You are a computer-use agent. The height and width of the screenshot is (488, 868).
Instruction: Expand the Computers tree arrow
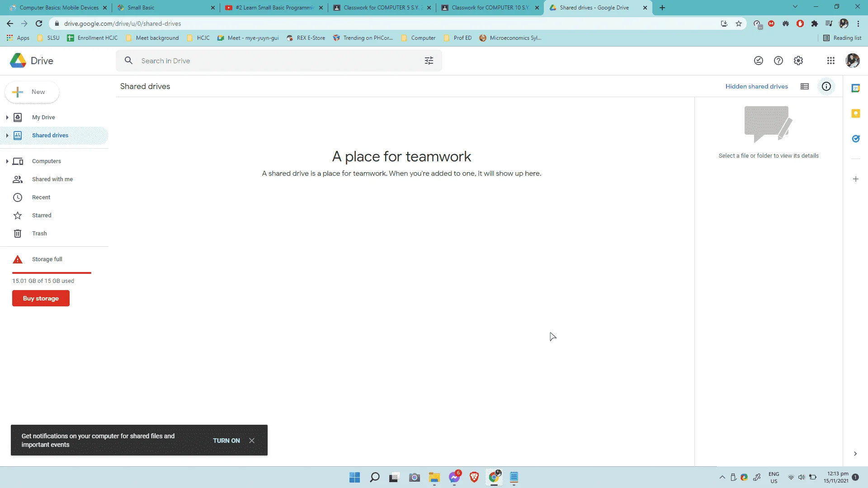click(x=7, y=161)
